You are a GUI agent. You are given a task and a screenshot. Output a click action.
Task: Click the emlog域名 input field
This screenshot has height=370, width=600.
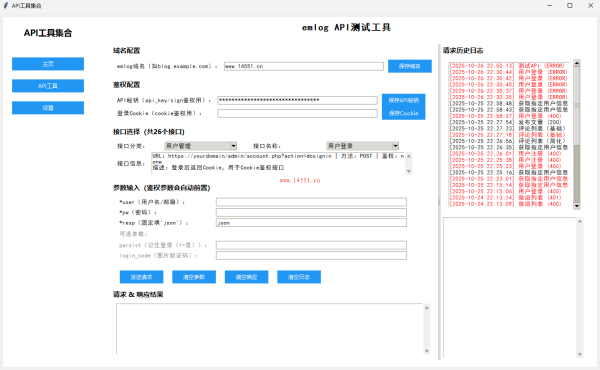point(304,66)
